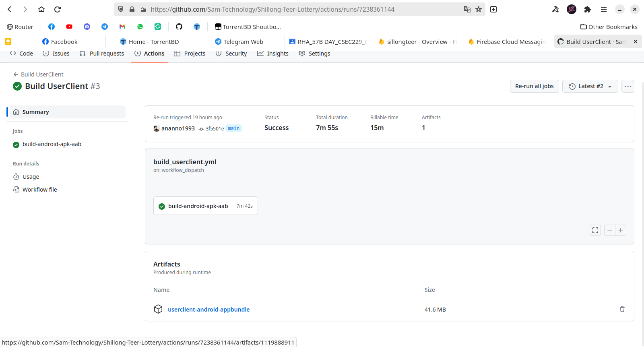Viewport: 644px width, 347px height.
Task: Select the build-android-apk-aab job in sidebar
Action: coord(52,144)
